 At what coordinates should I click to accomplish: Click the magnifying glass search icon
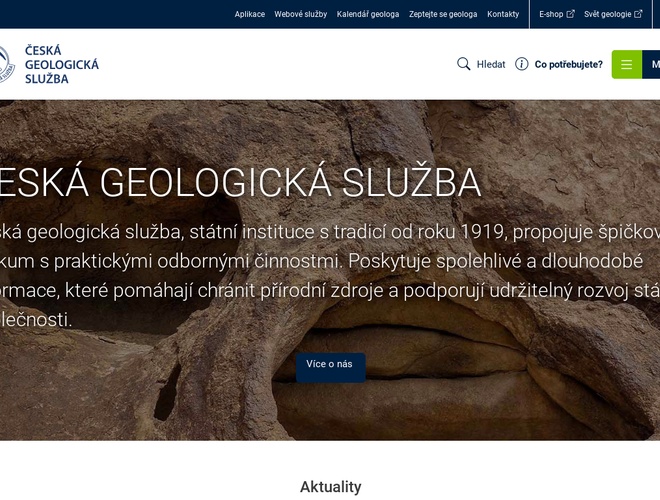(463, 64)
